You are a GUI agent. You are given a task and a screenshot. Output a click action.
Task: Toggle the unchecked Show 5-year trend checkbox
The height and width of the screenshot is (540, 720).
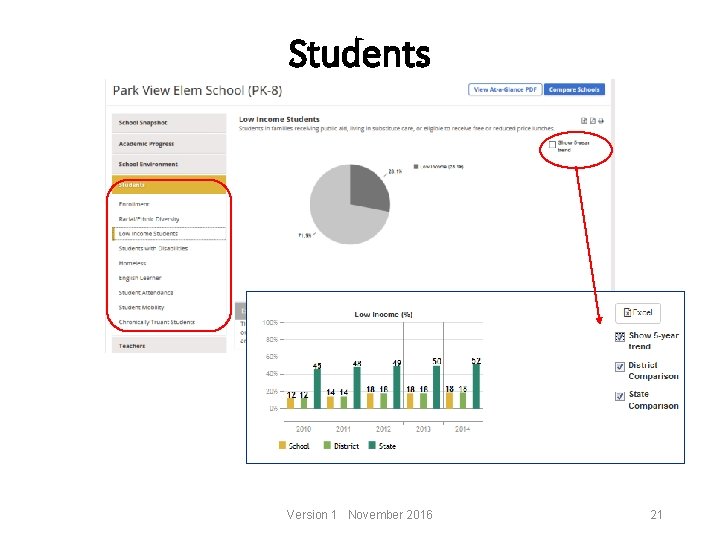[x=552, y=145]
